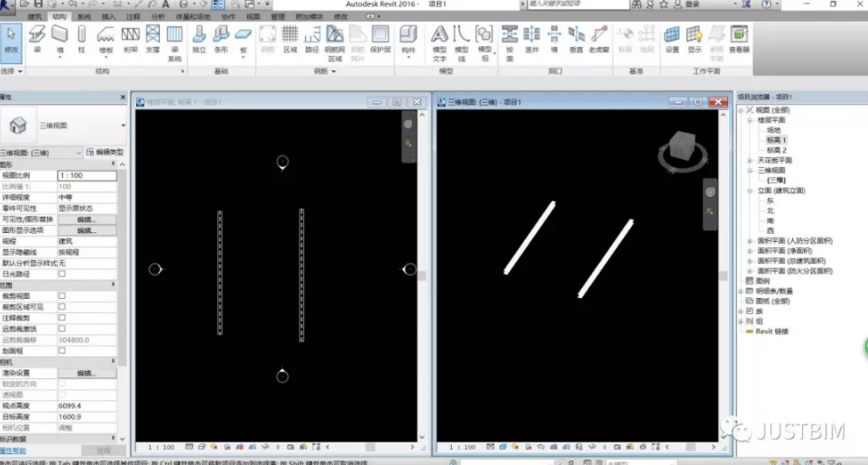Choose the 钢筋网区域 fabric area tool
The height and width of the screenshot is (465, 868).
pyautogui.click(x=335, y=42)
